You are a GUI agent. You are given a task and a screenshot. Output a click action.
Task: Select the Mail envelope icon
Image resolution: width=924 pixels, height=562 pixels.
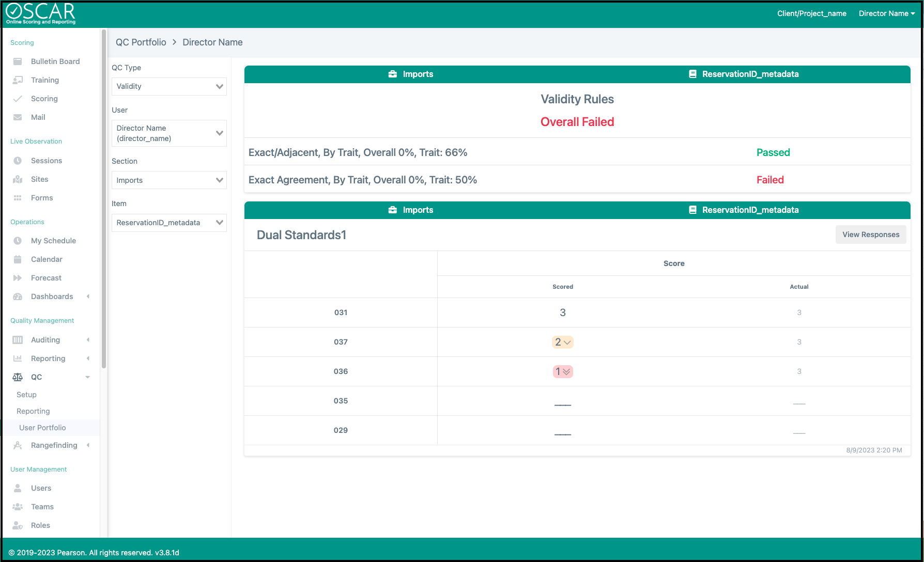(18, 117)
